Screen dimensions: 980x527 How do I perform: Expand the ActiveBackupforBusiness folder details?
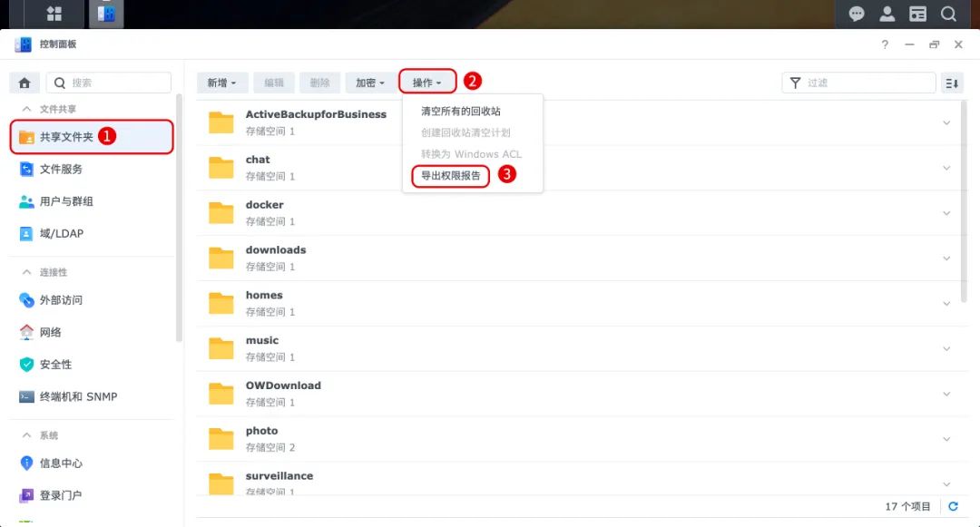coord(946,122)
